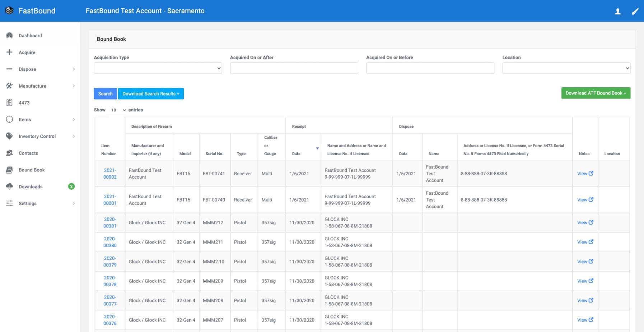Click the Dashboard gauge icon in sidebar

coord(9,36)
